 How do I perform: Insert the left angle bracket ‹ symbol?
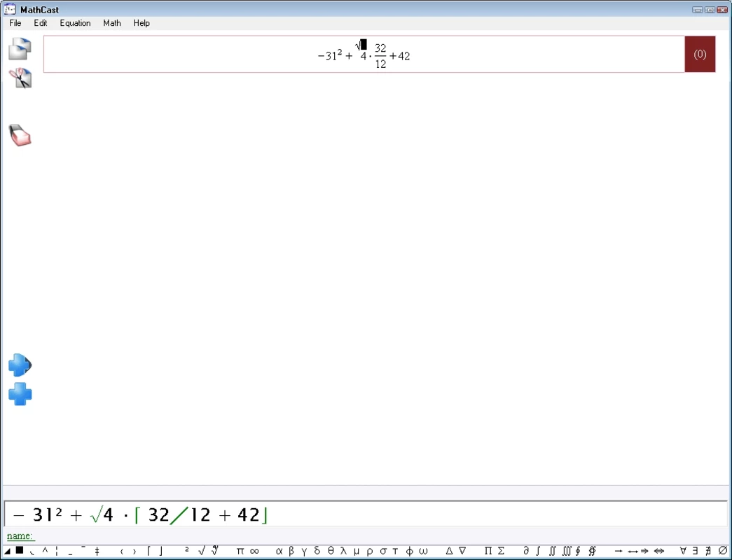[x=122, y=552]
